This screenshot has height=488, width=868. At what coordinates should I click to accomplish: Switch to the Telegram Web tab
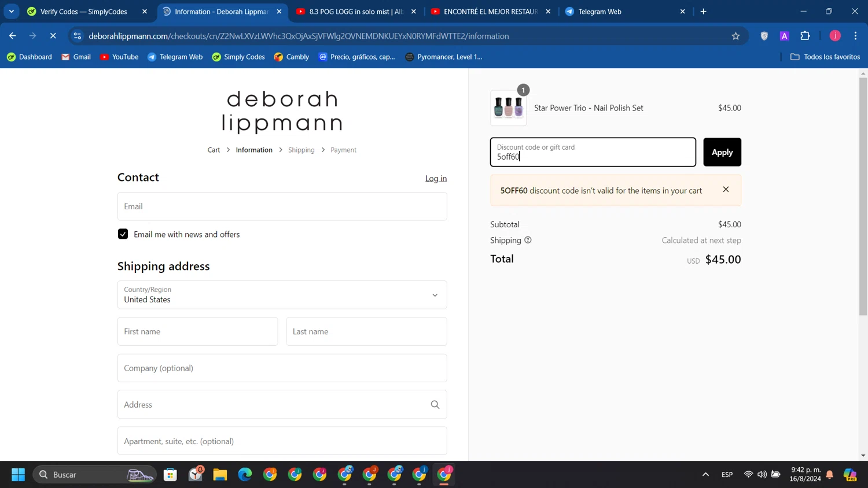coord(626,12)
